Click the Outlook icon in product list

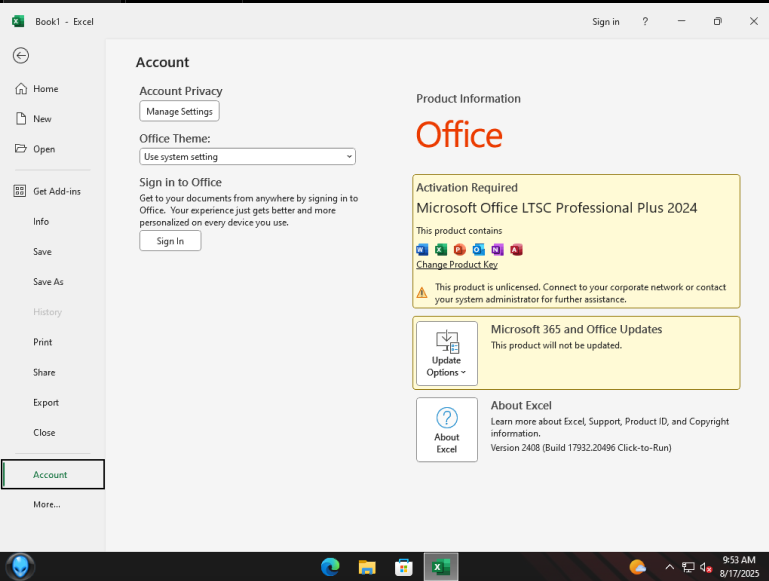[x=479, y=250]
